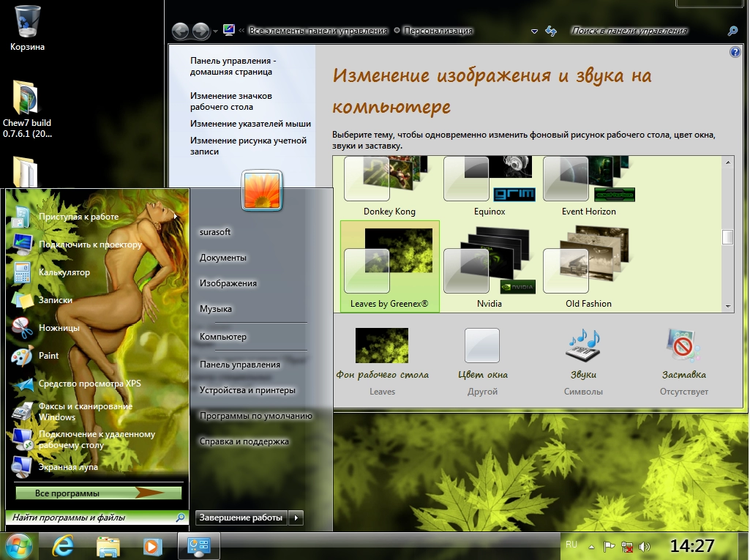Expand Все программы list
The width and height of the screenshot is (750, 560).
(98, 493)
